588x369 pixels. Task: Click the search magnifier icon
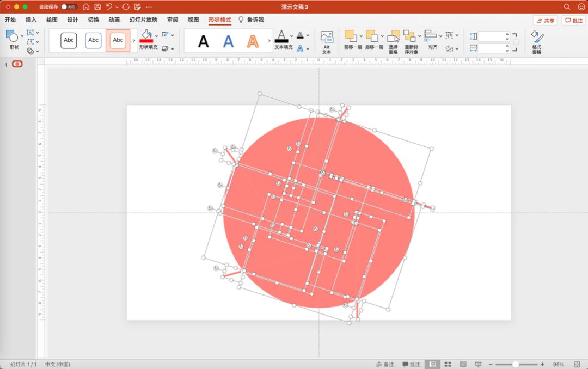pos(567,7)
